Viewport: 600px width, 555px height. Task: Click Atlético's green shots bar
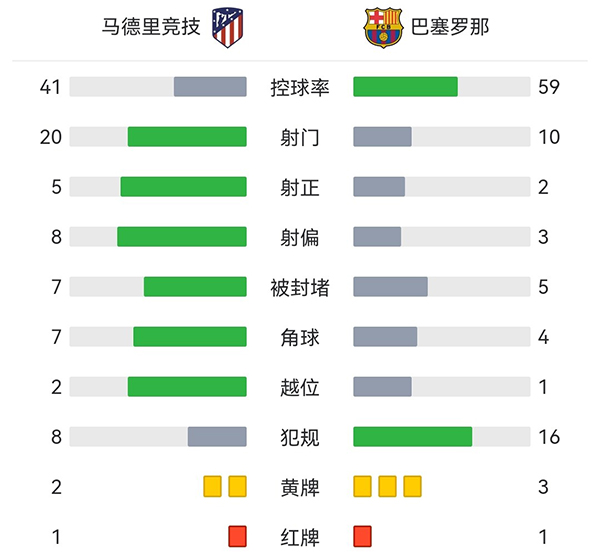click(x=187, y=137)
